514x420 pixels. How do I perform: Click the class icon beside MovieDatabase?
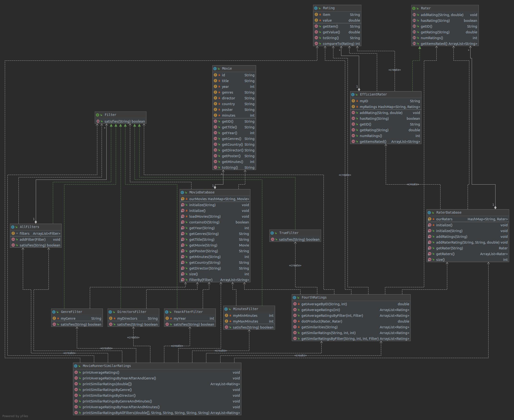(182, 192)
